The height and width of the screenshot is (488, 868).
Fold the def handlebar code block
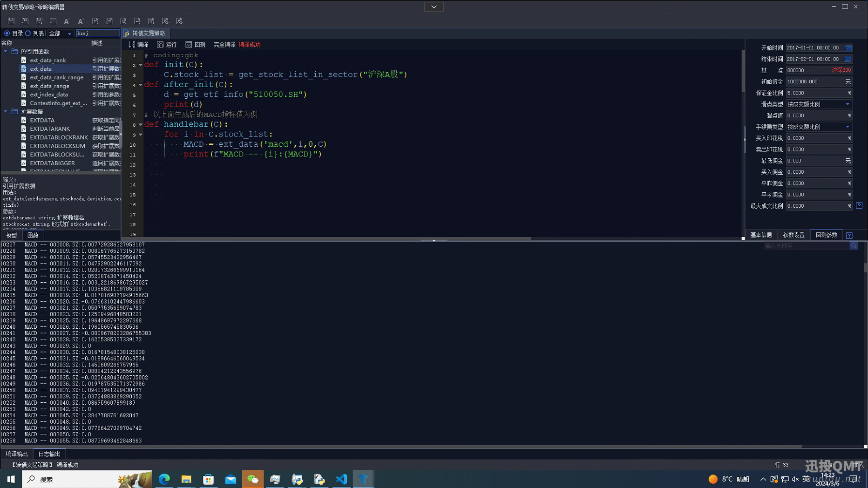140,124
